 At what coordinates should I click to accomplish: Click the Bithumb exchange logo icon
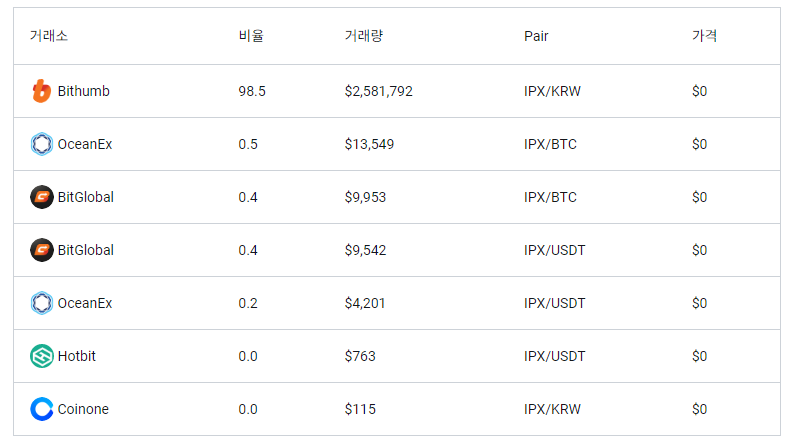(x=42, y=91)
